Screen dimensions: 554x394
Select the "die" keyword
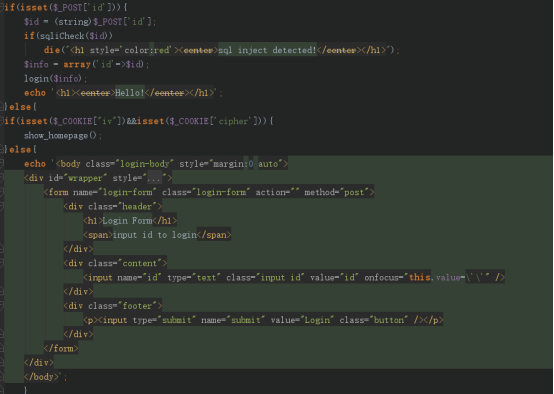pyautogui.click(x=52, y=50)
